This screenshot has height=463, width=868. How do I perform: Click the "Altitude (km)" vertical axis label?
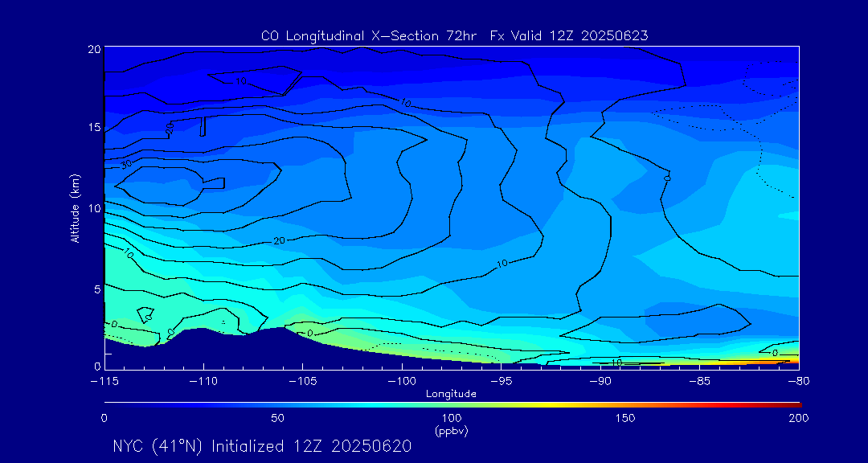click(75, 207)
